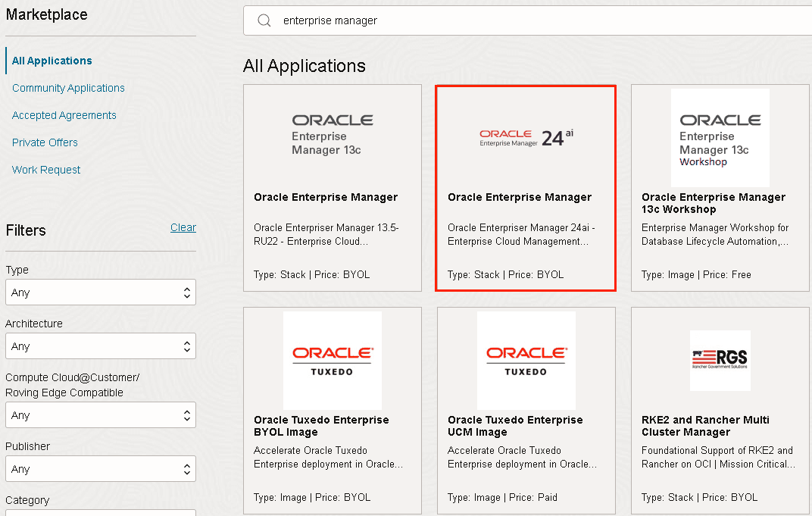Open Oracle Enterprise Manager 13c Workshop title
The width and height of the screenshot is (812, 516).
714,203
